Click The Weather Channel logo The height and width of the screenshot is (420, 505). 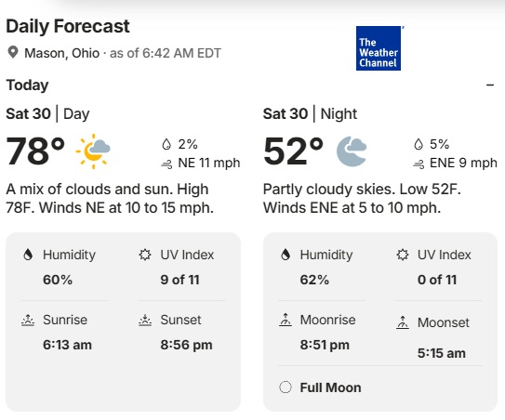point(379,48)
